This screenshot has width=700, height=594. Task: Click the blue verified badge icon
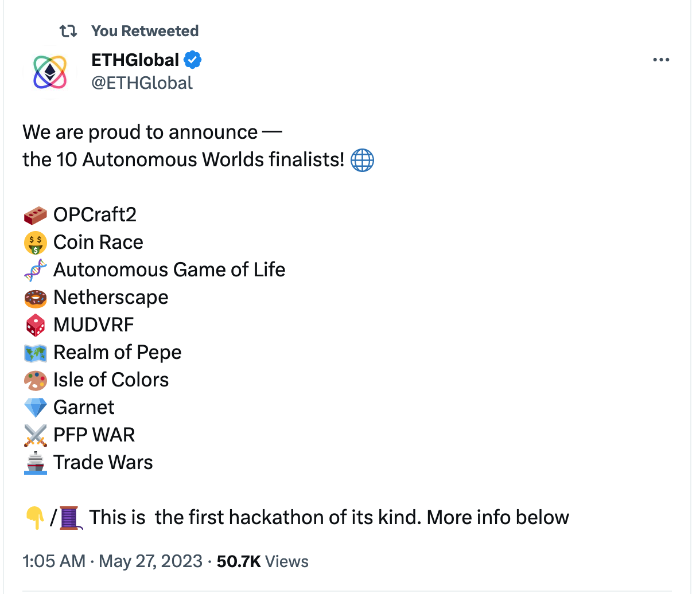click(x=192, y=60)
